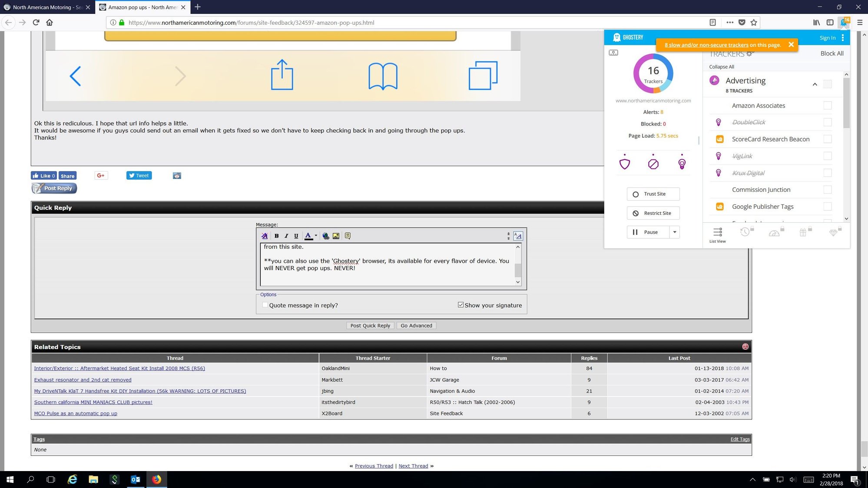This screenshot has height=488, width=868.
Task: Open Ghostery List View icon
Action: [x=717, y=235]
